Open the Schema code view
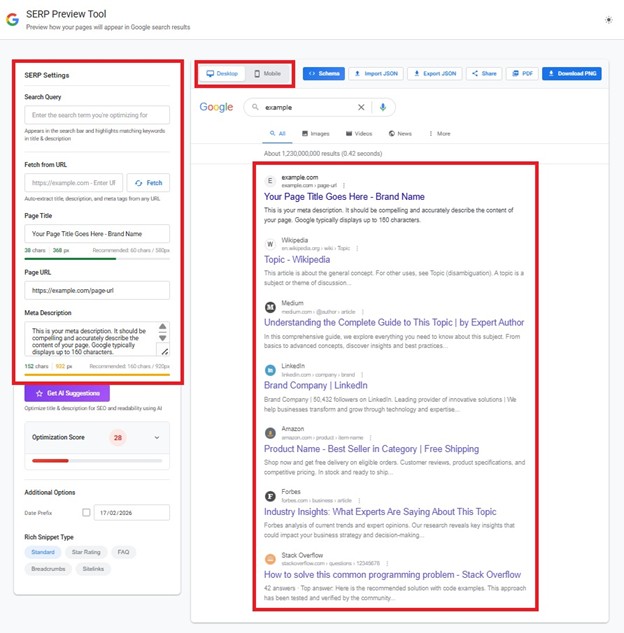This screenshot has height=633, width=624. pos(323,74)
